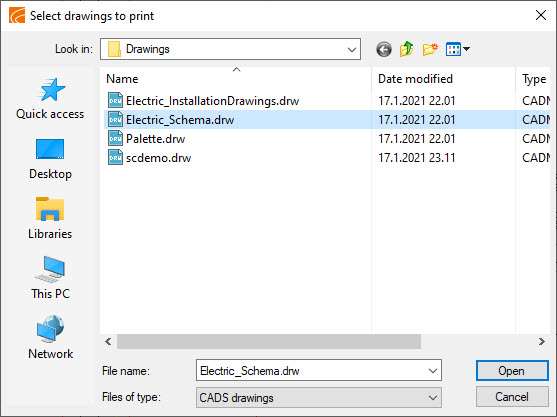Click inside the File name text field
557x417 pixels.
pyautogui.click(x=311, y=371)
